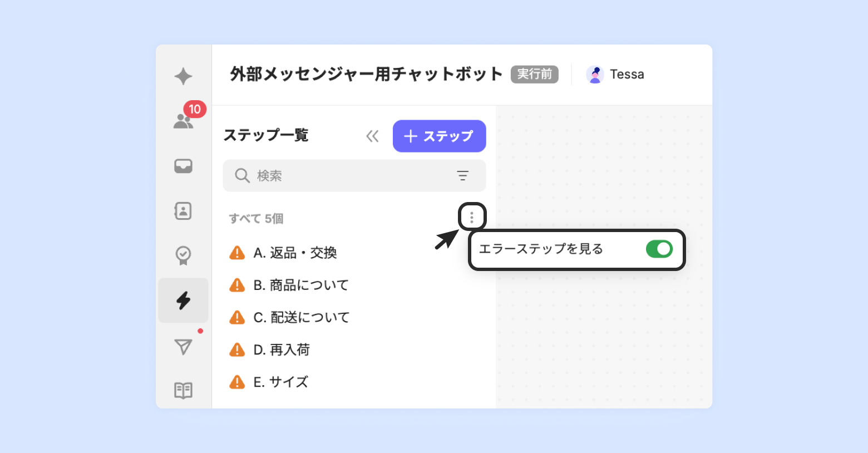Toggle off エラーステップを見る switch
Image resolution: width=868 pixels, height=453 pixels.
[659, 249]
